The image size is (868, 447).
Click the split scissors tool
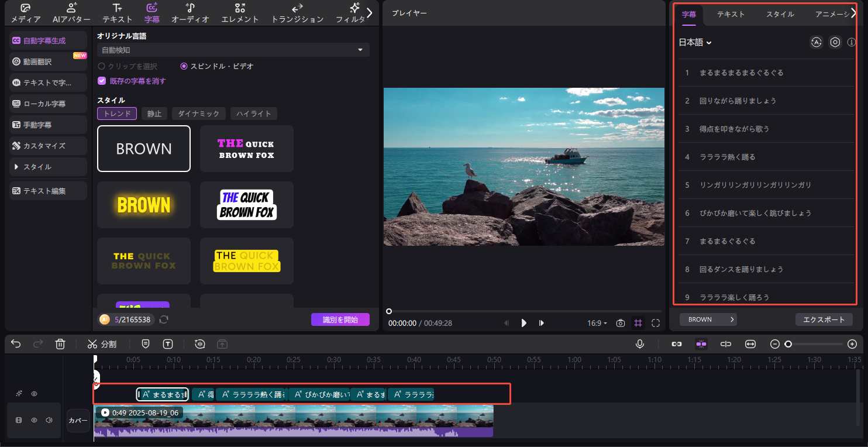(x=102, y=344)
